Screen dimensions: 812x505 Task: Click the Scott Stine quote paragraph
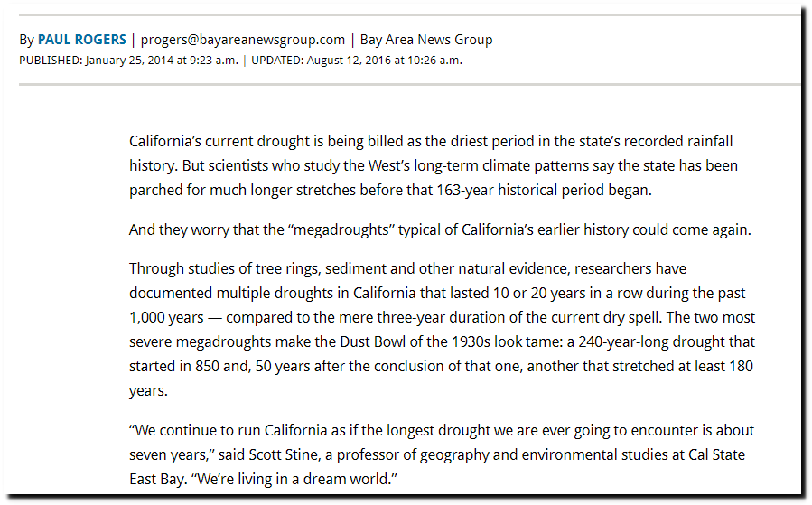point(442,454)
